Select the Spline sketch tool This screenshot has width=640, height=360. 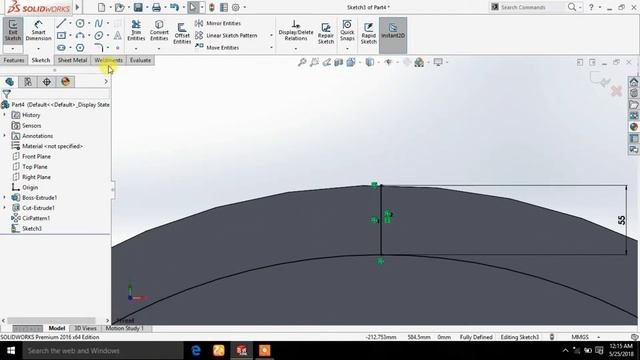98,23
